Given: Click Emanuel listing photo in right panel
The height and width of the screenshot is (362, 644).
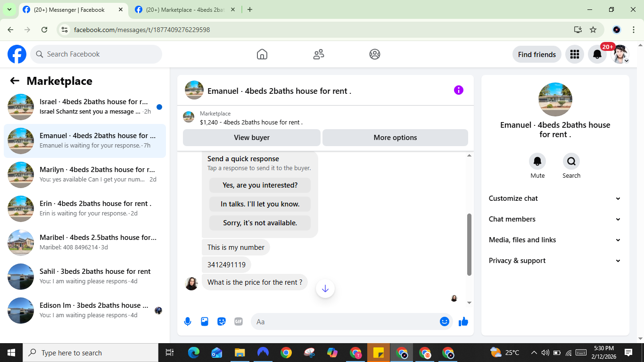Looking at the screenshot, I should (x=555, y=99).
